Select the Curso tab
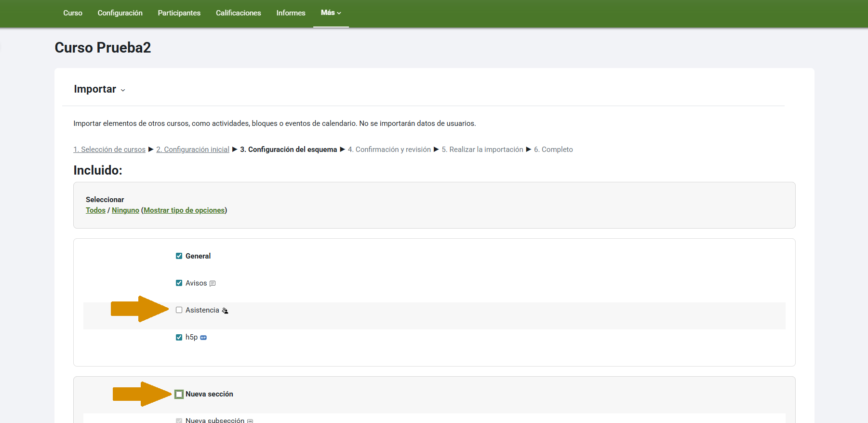The image size is (868, 423). tap(73, 13)
